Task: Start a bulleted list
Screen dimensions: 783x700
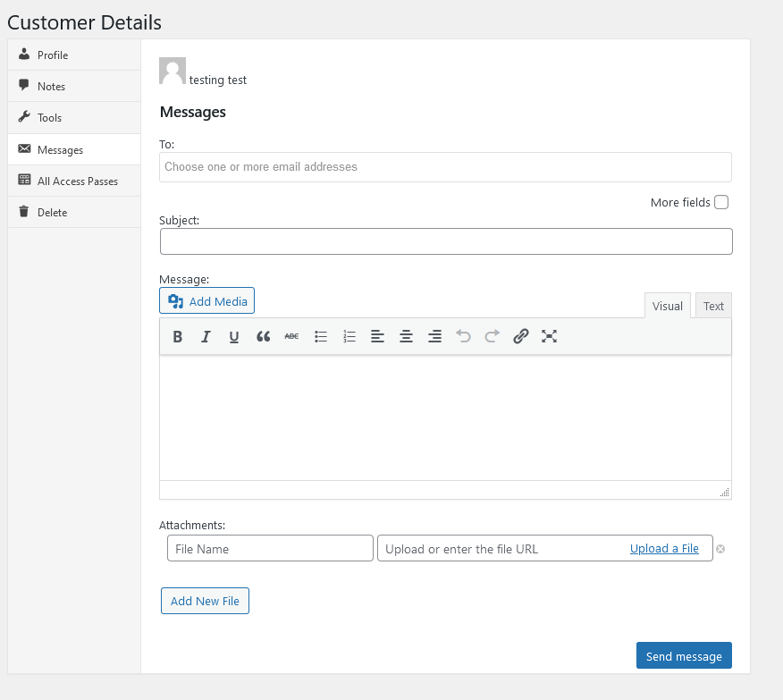Action: click(321, 337)
